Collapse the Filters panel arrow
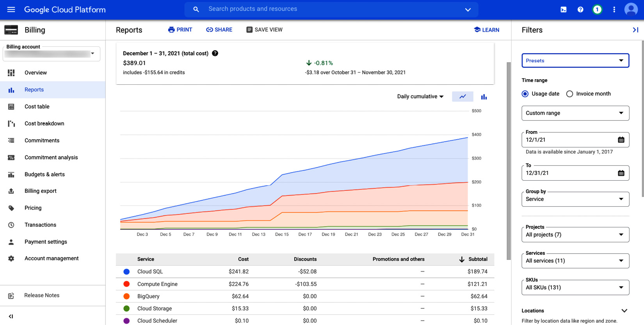This screenshot has height=325, width=644. pyautogui.click(x=635, y=30)
